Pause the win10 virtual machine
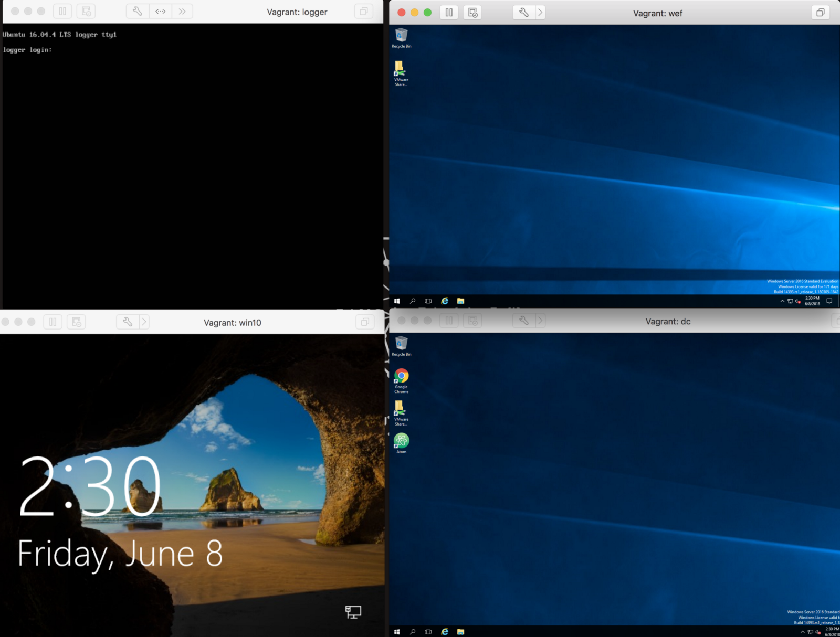This screenshot has width=840, height=637. (53, 322)
